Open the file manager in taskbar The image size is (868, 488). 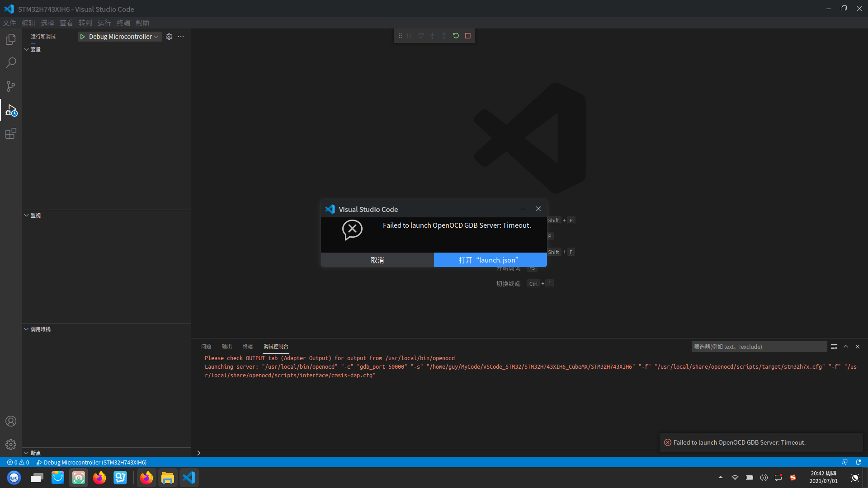(168, 478)
